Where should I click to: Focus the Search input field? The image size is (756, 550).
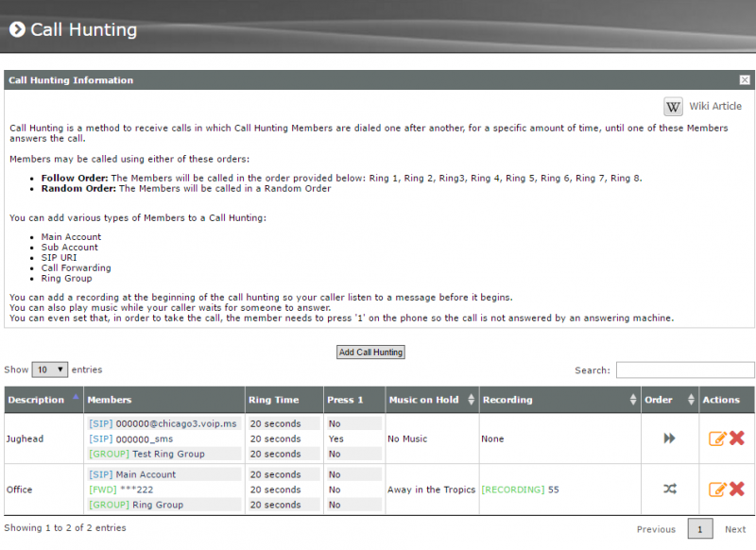(x=685, y=370)
